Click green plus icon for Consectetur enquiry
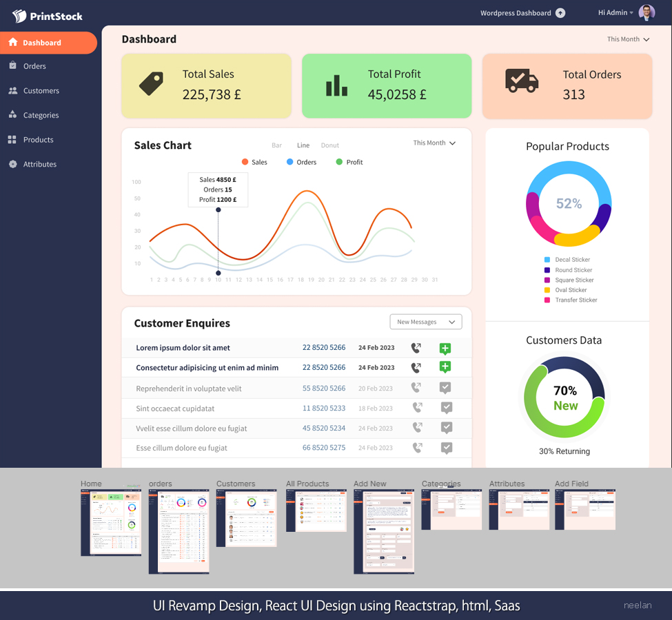The height and width of the screenshot is (620, 672). (445, 367)
